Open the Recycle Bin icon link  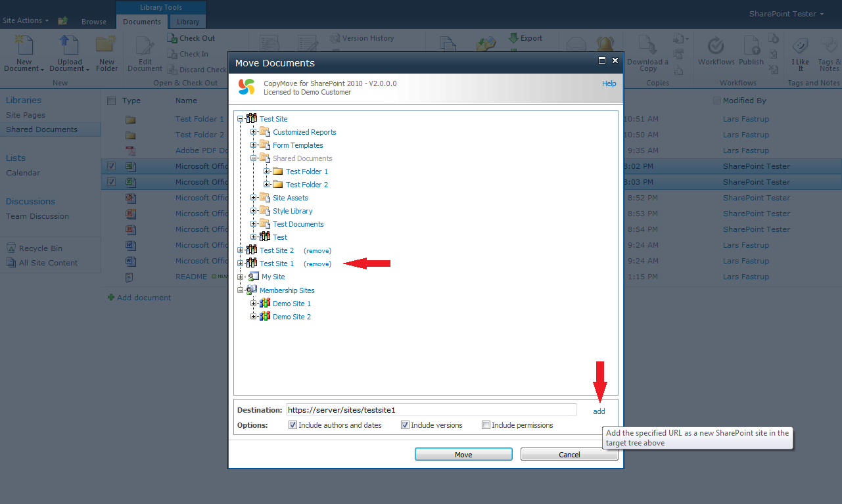(11, 248)
